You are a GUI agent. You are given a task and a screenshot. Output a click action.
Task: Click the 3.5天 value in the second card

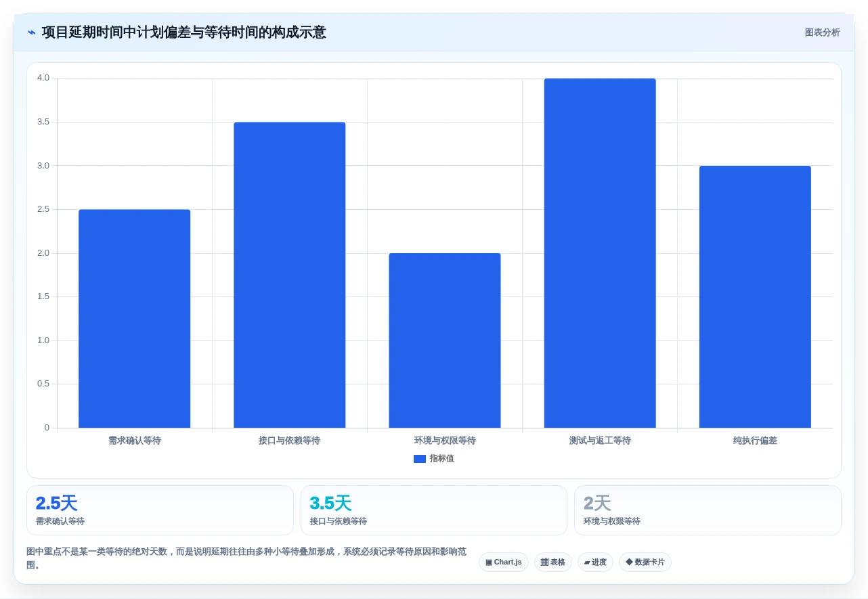pyautogui.click(x=330, y=504)
